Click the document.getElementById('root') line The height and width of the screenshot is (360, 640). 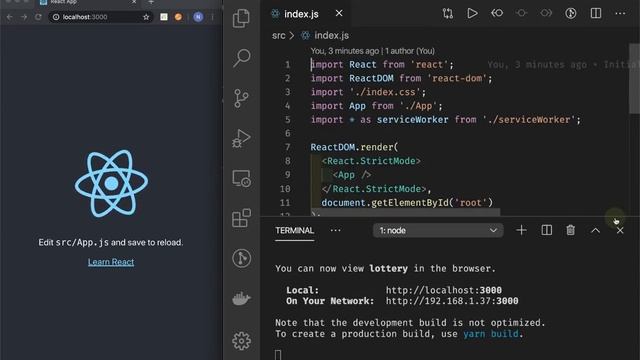pyautogui.click(x=407, y=202)
